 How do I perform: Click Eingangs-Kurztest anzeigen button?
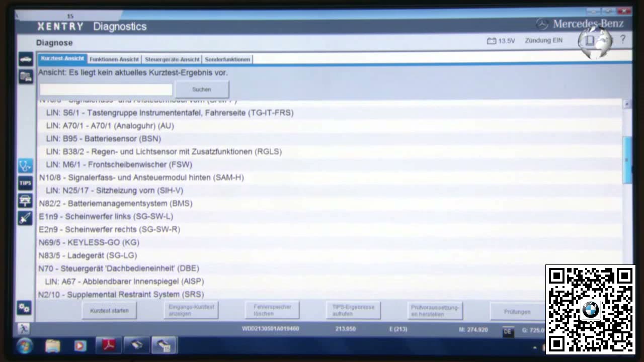191,310
